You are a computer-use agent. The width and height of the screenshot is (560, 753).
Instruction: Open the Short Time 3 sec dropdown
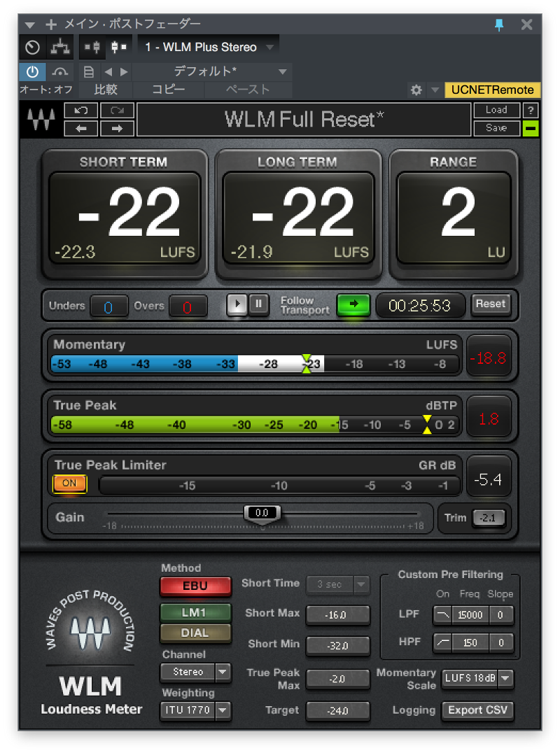(338, 584)
